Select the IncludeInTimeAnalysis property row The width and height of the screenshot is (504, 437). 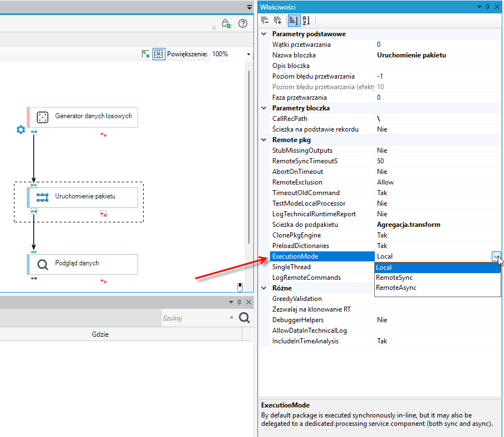coord(385,341)
